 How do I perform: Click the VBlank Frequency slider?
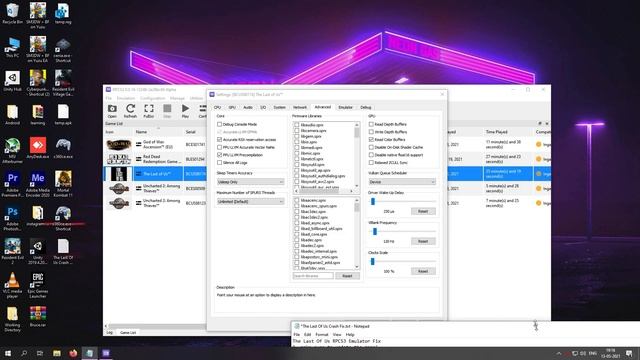[402, 231]
